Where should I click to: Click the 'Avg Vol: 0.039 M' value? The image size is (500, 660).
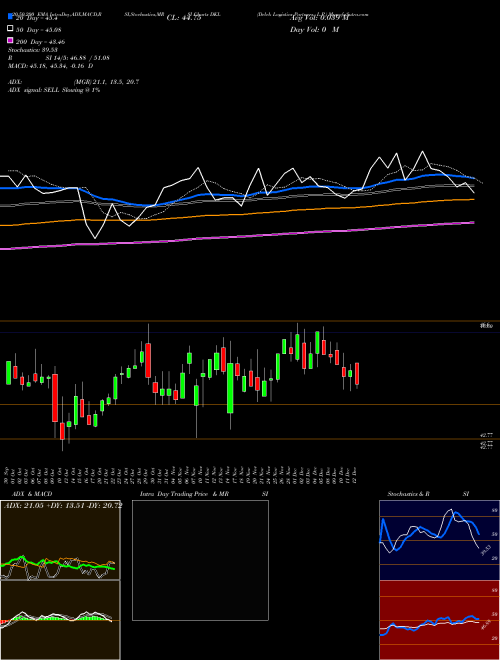tap(319, 18)
